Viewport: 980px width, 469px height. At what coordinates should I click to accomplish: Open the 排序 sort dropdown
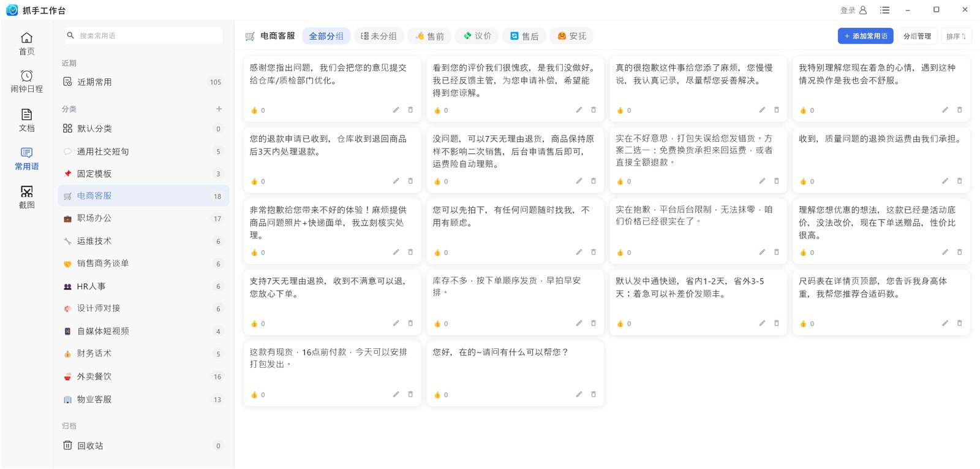956,36
